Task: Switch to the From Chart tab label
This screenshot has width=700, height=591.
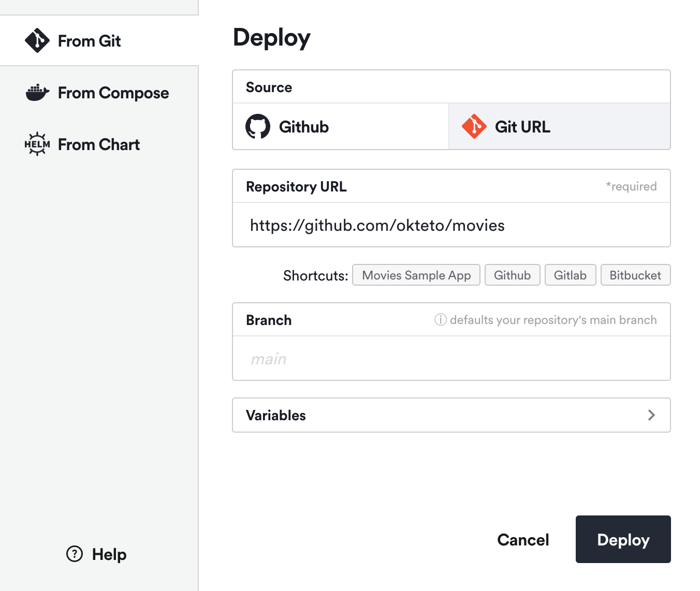Action: (99, 144)
